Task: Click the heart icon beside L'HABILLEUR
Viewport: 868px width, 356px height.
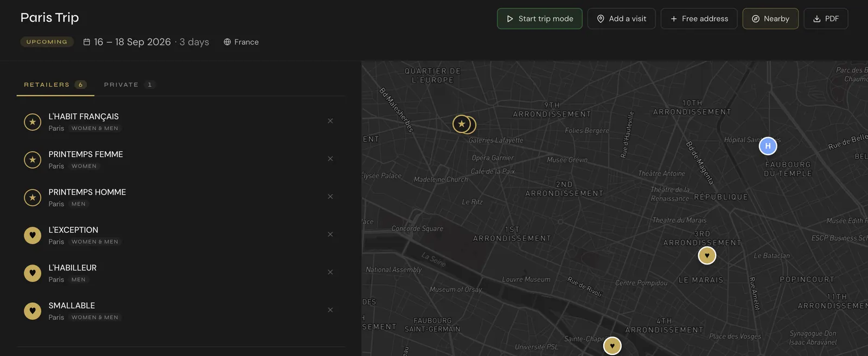Action: click(33, 273)
